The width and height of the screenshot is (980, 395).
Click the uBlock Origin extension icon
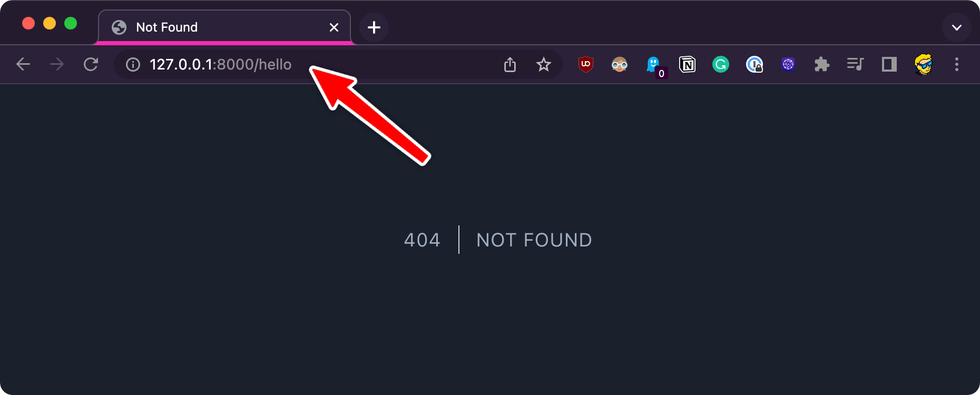585,64
